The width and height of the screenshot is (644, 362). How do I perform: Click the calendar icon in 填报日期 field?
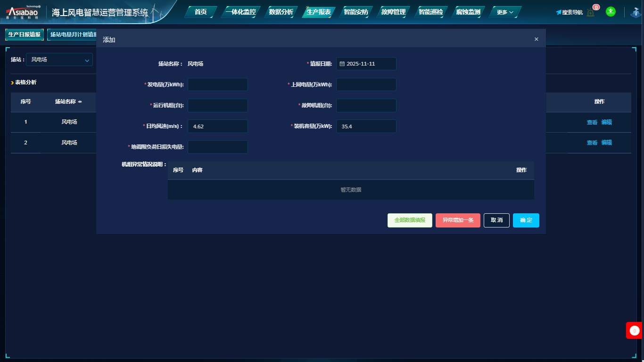coord(342,64)
